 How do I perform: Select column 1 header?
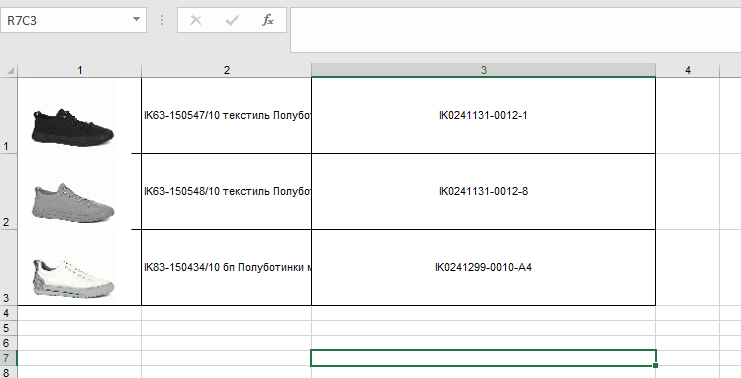point(79,70)
